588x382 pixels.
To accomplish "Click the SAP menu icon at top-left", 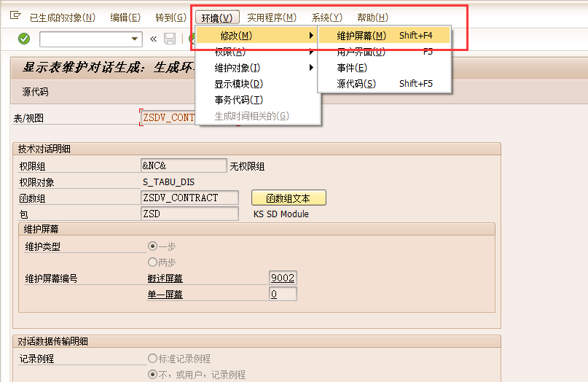I will click(x=14, y=16).
